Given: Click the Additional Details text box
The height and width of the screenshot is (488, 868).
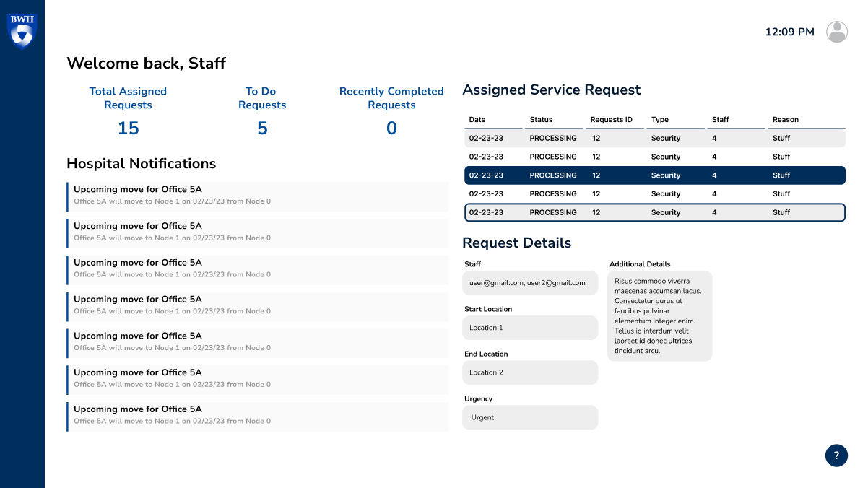Looking at the screenshot, I should [x=659, y=316].
